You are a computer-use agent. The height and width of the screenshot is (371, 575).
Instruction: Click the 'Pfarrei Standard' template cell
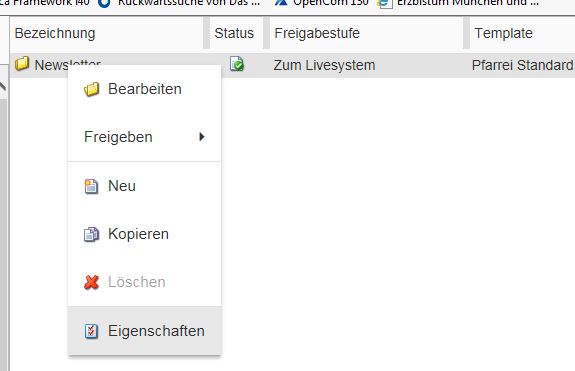(x=522, y=65)
